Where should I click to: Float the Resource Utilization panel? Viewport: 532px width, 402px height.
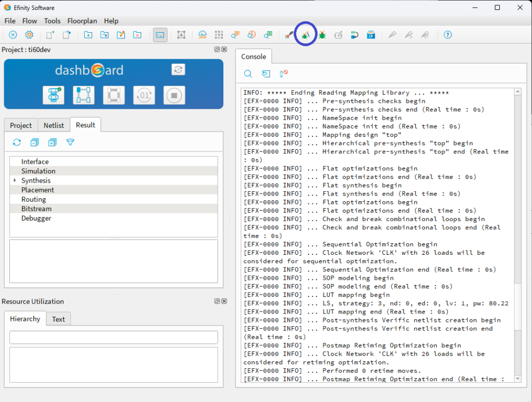(217, 301)
